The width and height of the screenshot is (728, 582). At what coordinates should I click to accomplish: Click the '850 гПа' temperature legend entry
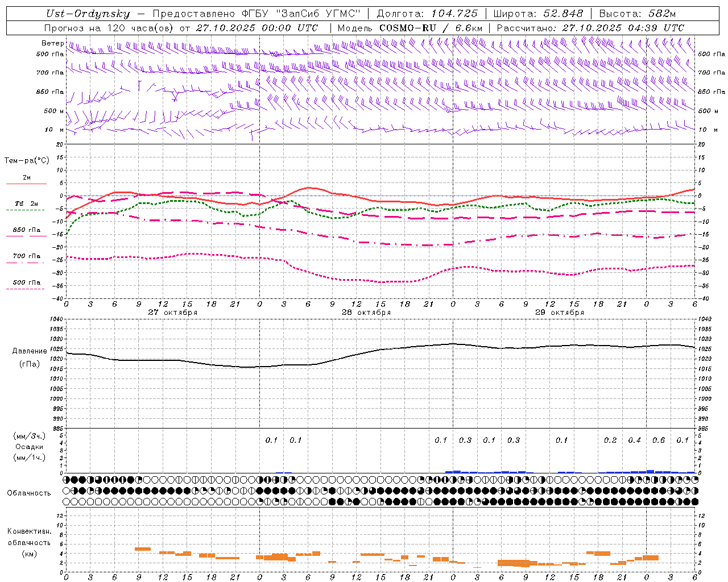click(27, 230)
